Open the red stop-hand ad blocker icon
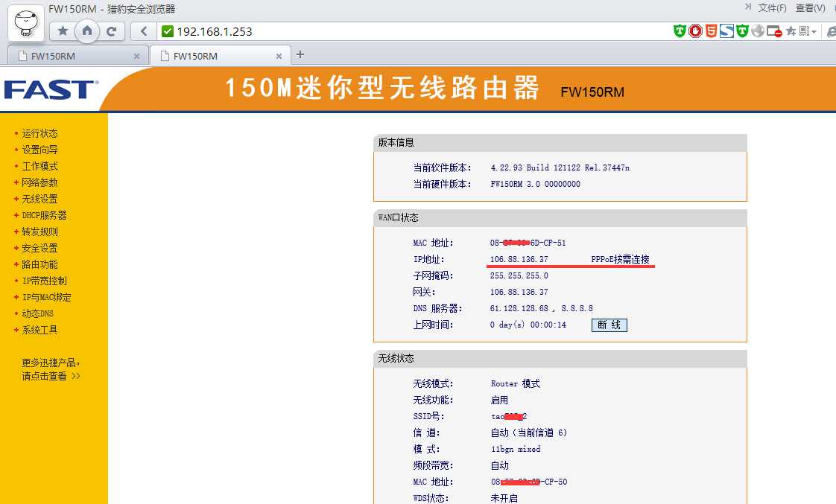This screenshot has width=836, height=504. pyautogui.click(x=695, y=31)
